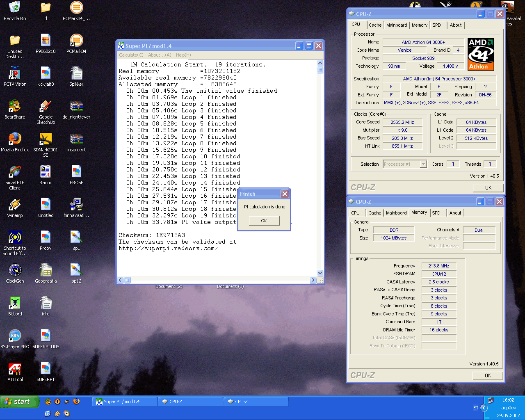Open the Winamp desktop shortcut
The image size is (525, 420).
tap(15, 208)
